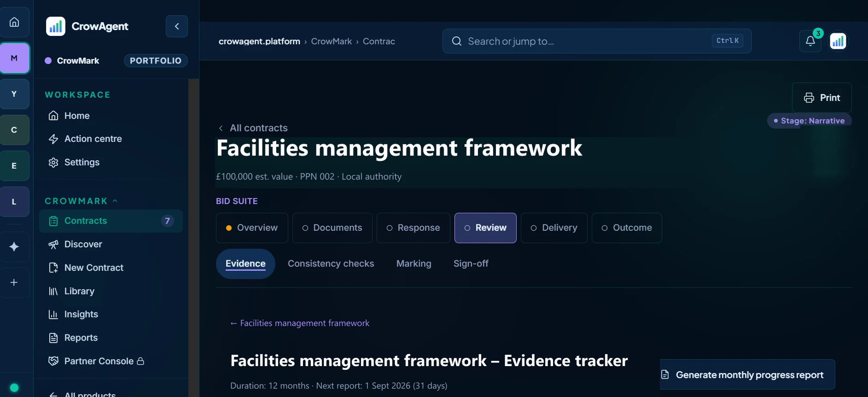Open the locked Partner Console
This screenshot has width=868, height=397.
pos(111,361)
